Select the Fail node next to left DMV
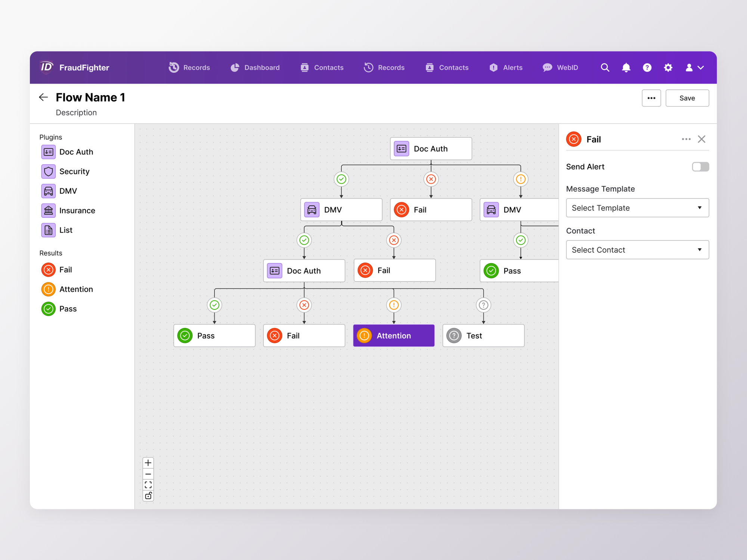The width and height of the screenshot is (747, 560). coord(431,210)
